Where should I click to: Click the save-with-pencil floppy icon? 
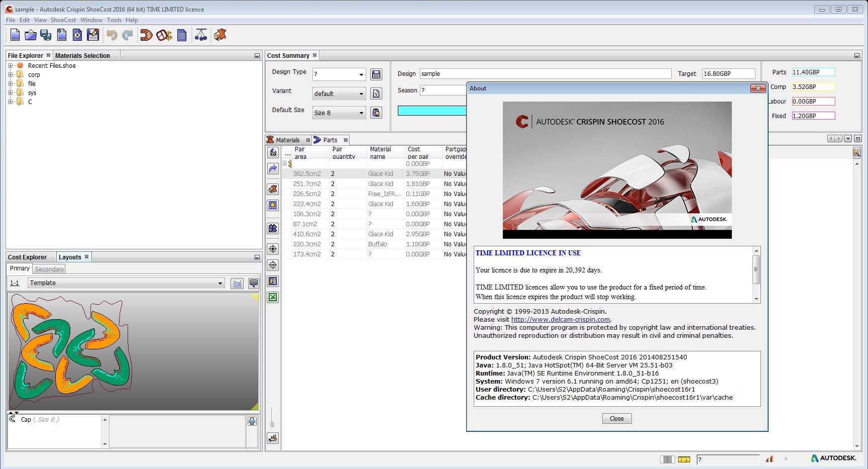[93, 35]
